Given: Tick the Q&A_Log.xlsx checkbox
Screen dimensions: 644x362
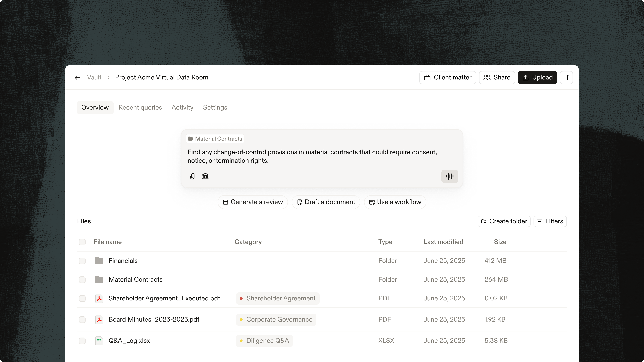Looking at the screenshot, I should tap(82, 341).
